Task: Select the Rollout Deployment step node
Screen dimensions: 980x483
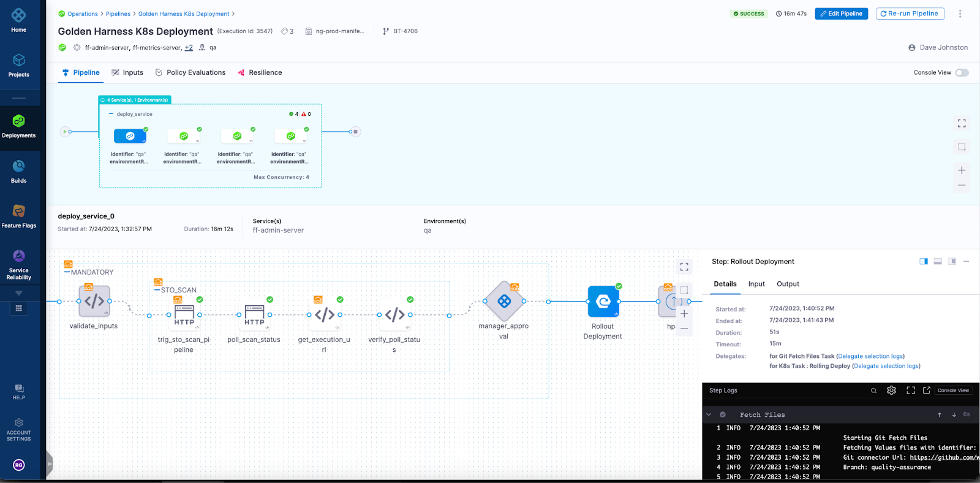Action: pyautogui.click(x=603, y=301)
